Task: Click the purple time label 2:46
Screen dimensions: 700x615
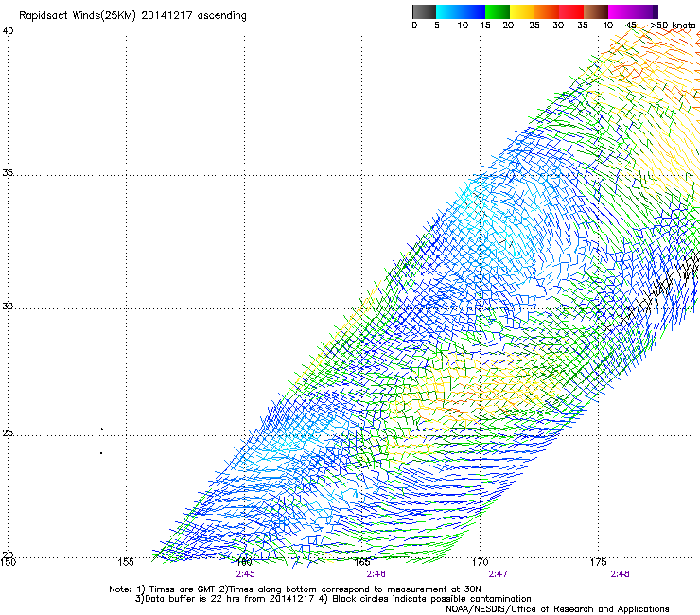Action: click(x=376, y=574)
